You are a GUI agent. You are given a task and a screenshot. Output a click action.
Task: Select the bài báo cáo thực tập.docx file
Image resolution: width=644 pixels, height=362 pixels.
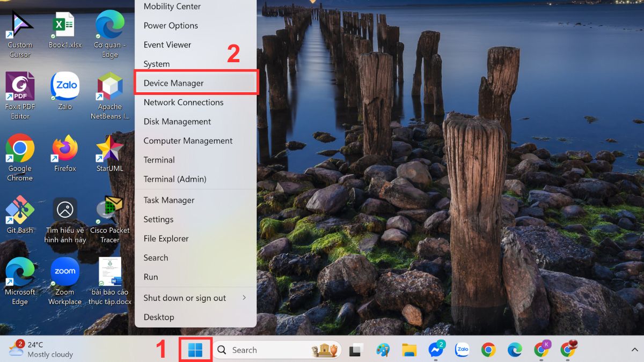[109, 281]
